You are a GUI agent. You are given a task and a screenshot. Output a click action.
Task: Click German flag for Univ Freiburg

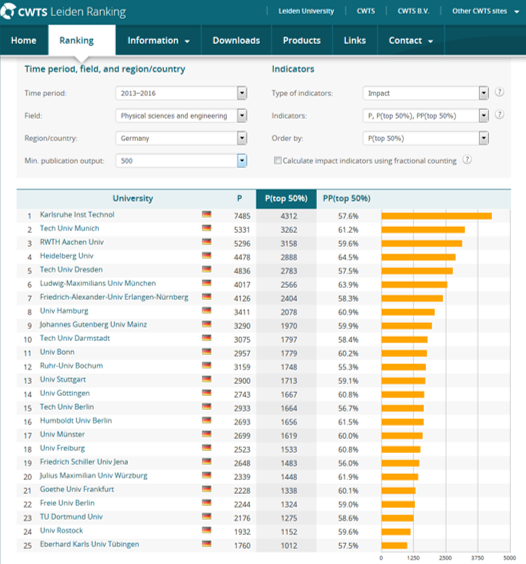point(207,448)
